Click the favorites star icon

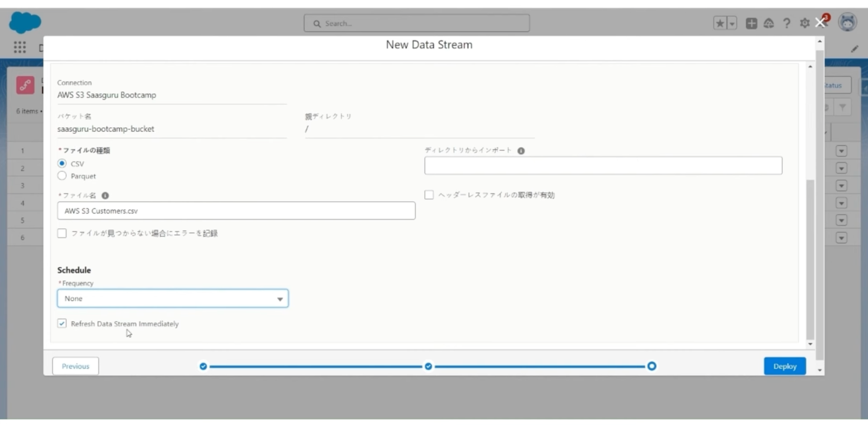(720, 23)
